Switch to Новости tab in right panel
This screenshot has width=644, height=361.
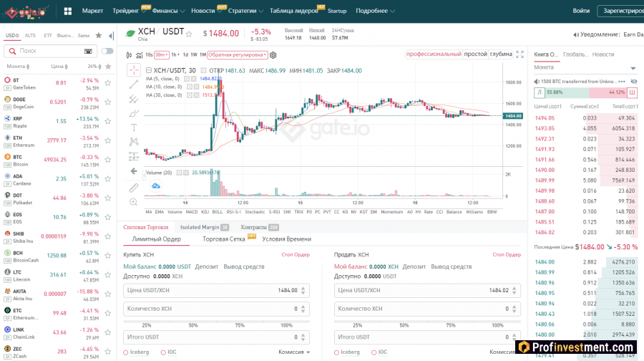[603, 54]
